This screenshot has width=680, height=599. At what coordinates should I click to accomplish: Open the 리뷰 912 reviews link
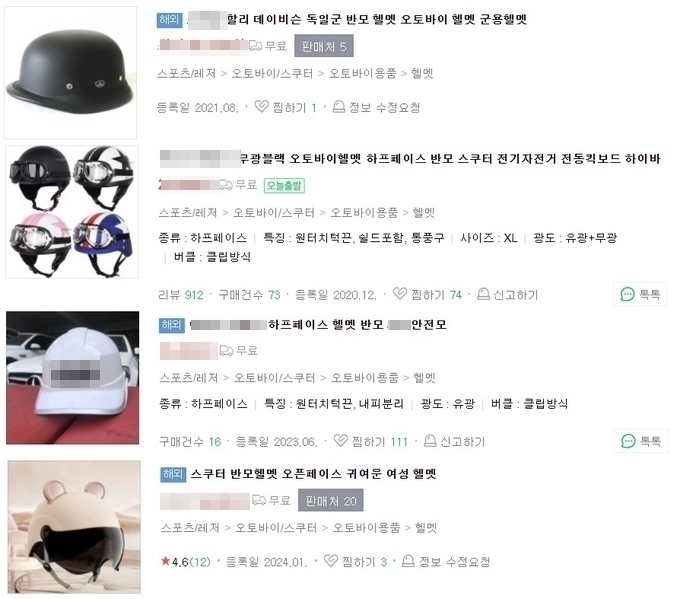[x=181, y=295]
